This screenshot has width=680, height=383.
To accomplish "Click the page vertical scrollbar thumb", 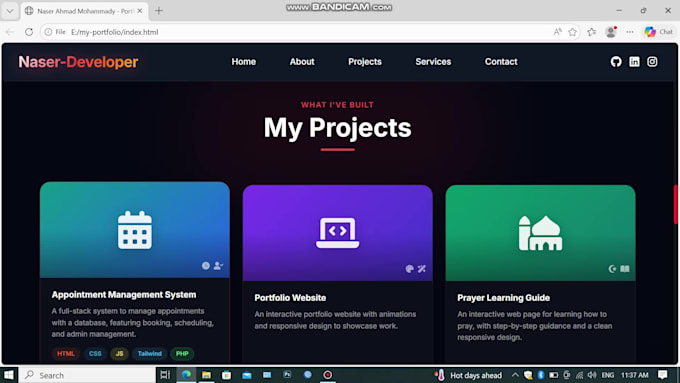I will [675, 204].
